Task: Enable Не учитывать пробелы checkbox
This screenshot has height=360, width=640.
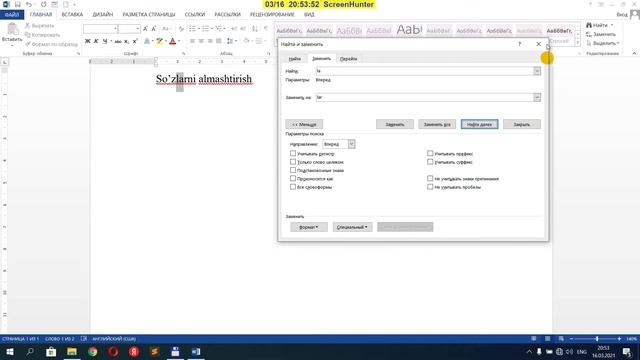Action: (x=430, y=187)
